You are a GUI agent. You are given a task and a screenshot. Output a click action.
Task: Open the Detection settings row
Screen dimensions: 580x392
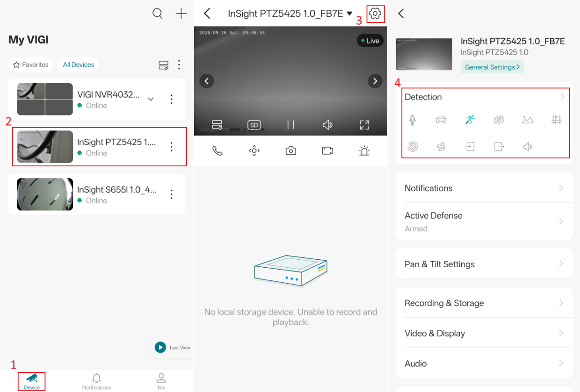click(x=485, y=97)
